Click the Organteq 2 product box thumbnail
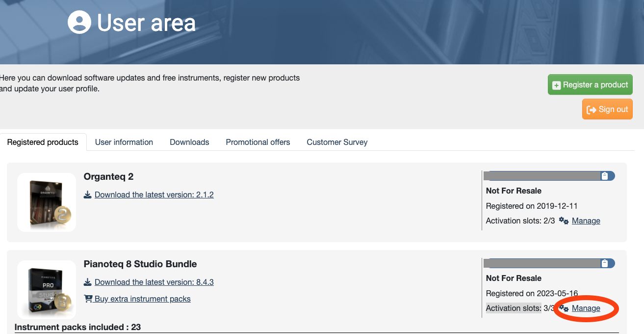 [47, 202]
